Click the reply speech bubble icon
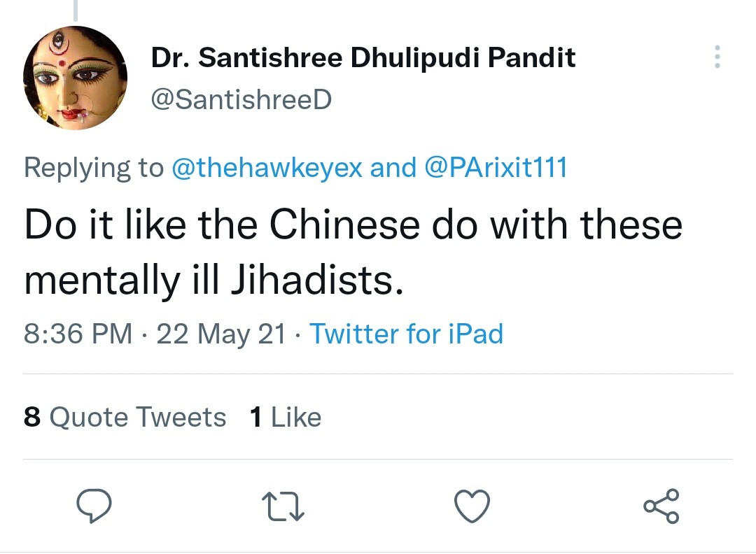Screen dimensions: 756x554 tap(93, 506)
